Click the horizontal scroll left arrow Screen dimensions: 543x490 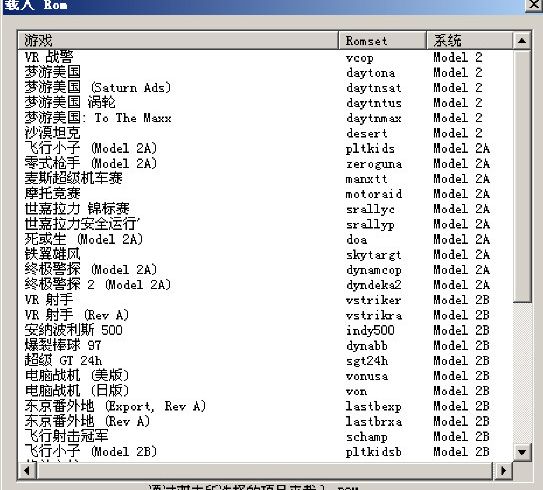[27, 470]
